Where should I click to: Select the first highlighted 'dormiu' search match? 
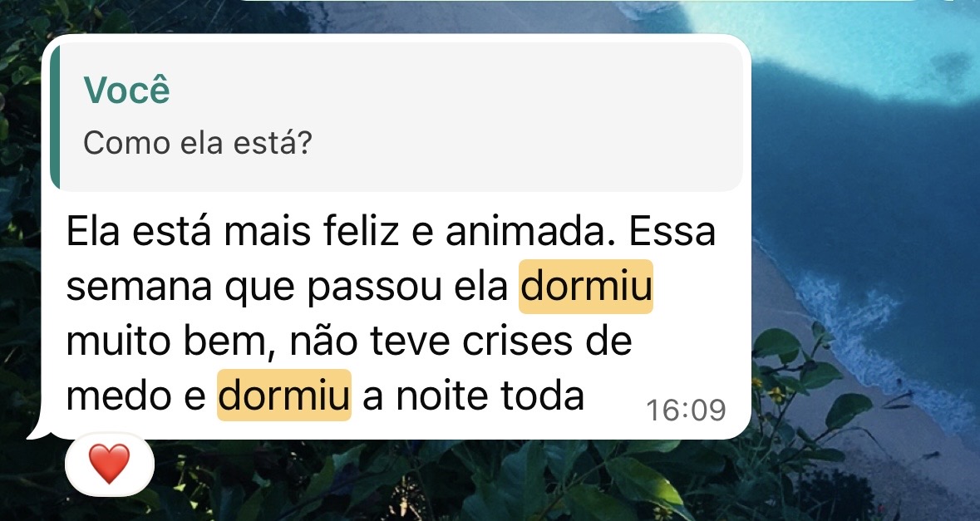tap(586, 286)
